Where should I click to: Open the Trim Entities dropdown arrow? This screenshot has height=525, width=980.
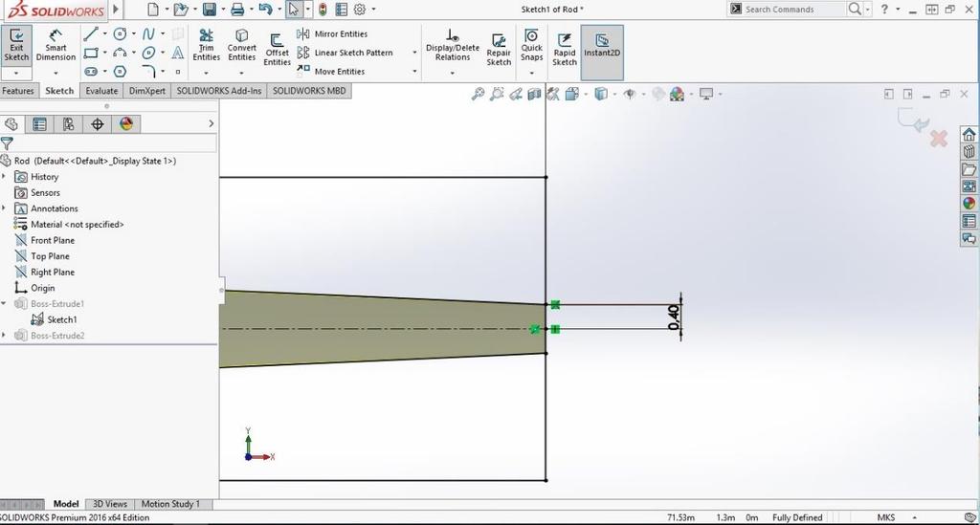(x=207, y=74)
